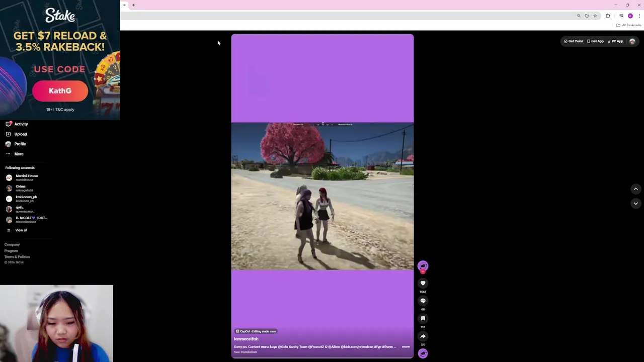Open Profile avatar icon in sidebar
Viewport: 644px width, 362px height.
(x=8, y=144)
